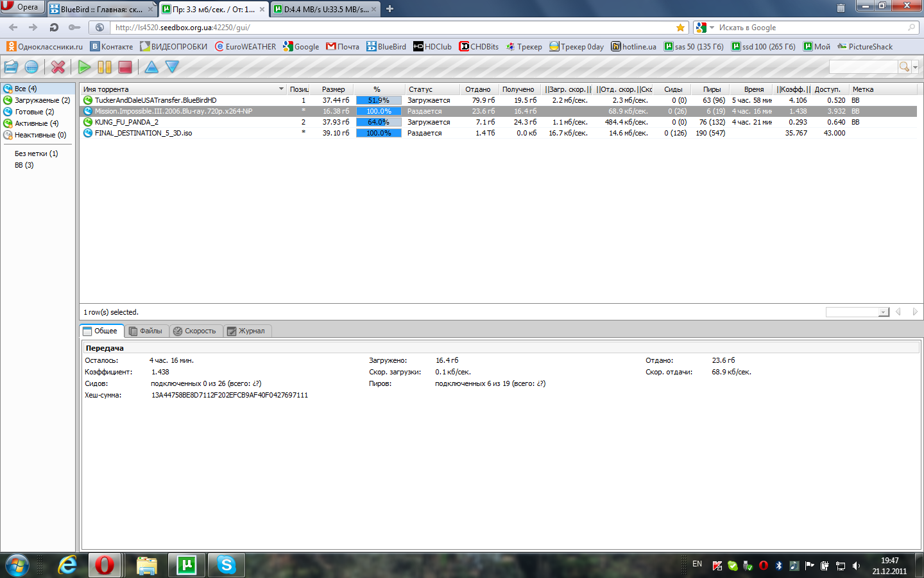Viewport: 924px width, 578px height.
Task: Open Internet Explorer from the taskbar
Action: coord(67,565)
